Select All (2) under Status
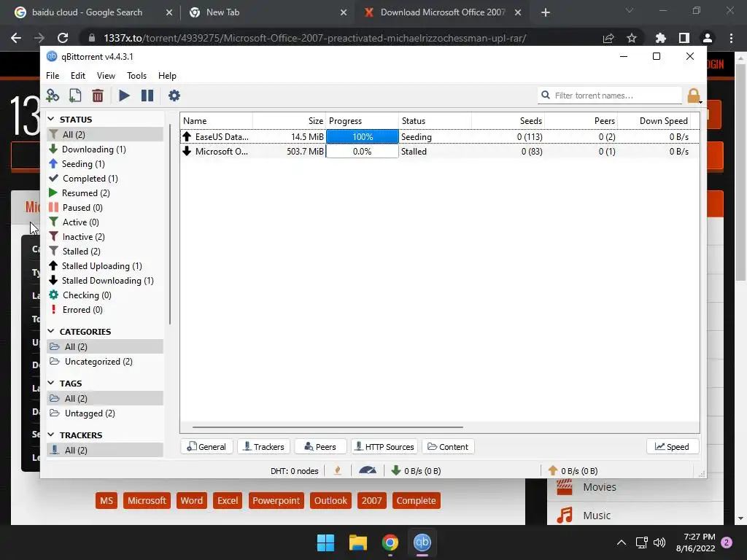747x560 pixels. pyautogui.click(x=105, y=135)
